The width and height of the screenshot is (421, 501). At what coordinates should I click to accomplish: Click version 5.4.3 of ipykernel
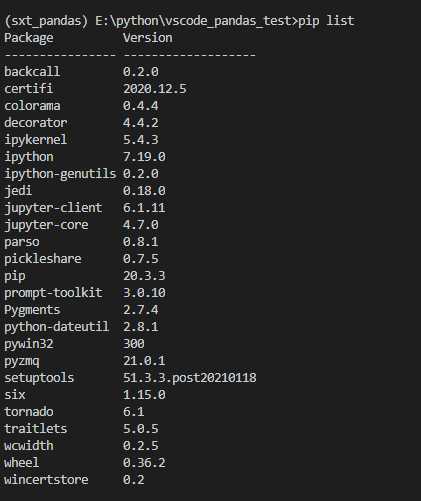point(141,140)
